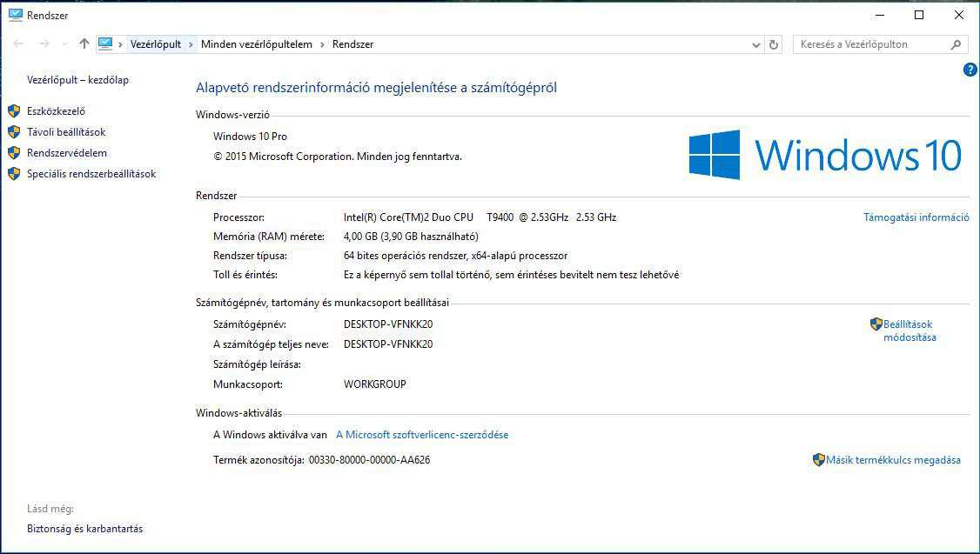Screen dimensions: 980x554
Task: Click the 2015 Microsoft Corporation copyright text
Action: coord(338,157)
